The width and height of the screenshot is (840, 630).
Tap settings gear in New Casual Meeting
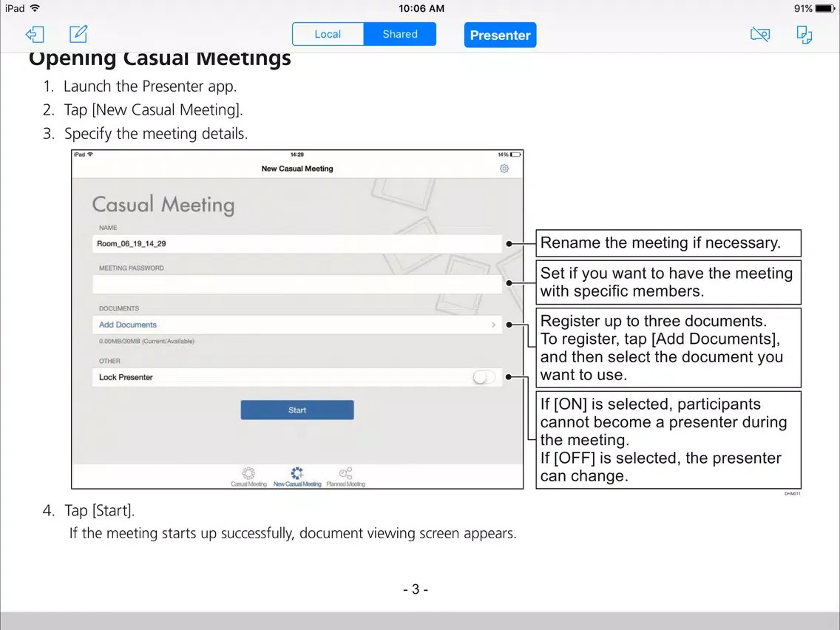pos(504,169)
